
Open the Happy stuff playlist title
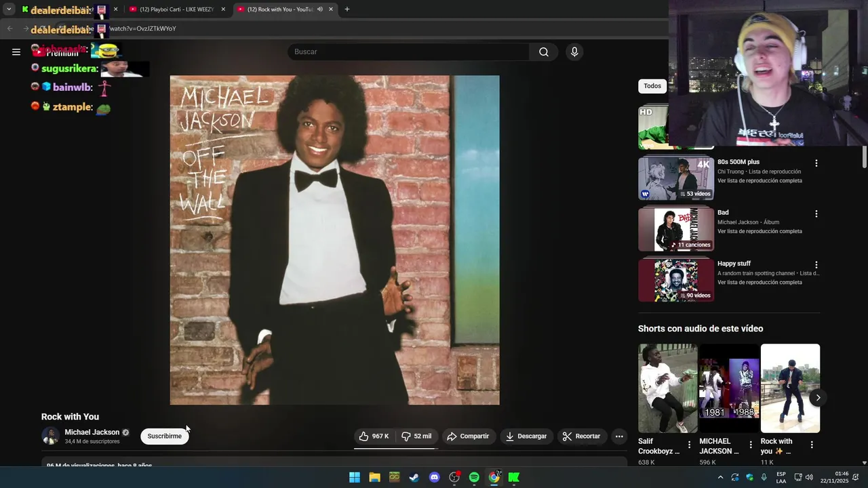pos(734,264)
